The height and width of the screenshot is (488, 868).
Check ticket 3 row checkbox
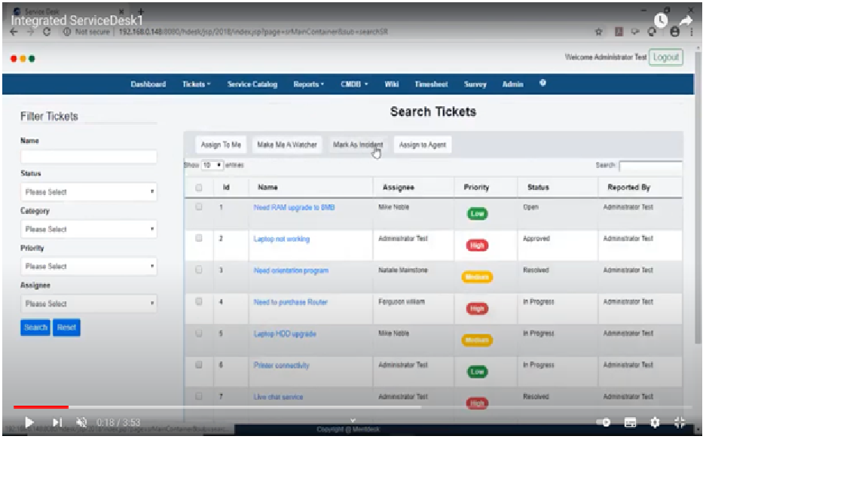point(199,270)
